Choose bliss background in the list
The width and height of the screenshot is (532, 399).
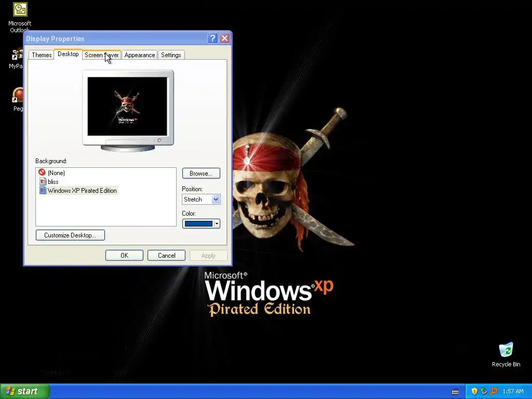(x=53, y=182)
